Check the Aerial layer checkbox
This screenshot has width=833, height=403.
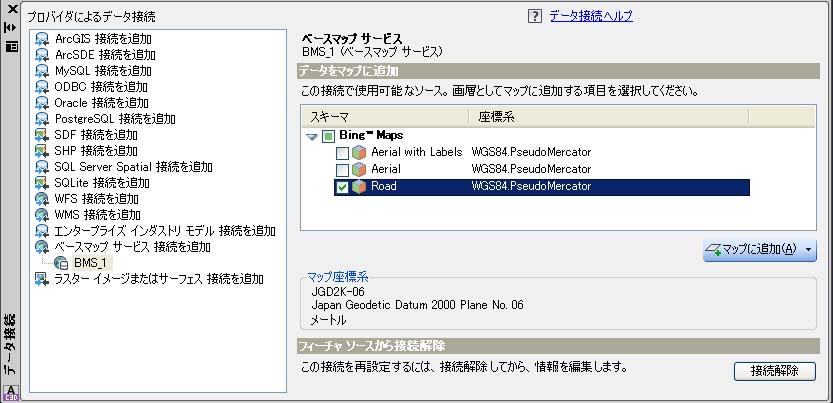[x=343, y=170]
